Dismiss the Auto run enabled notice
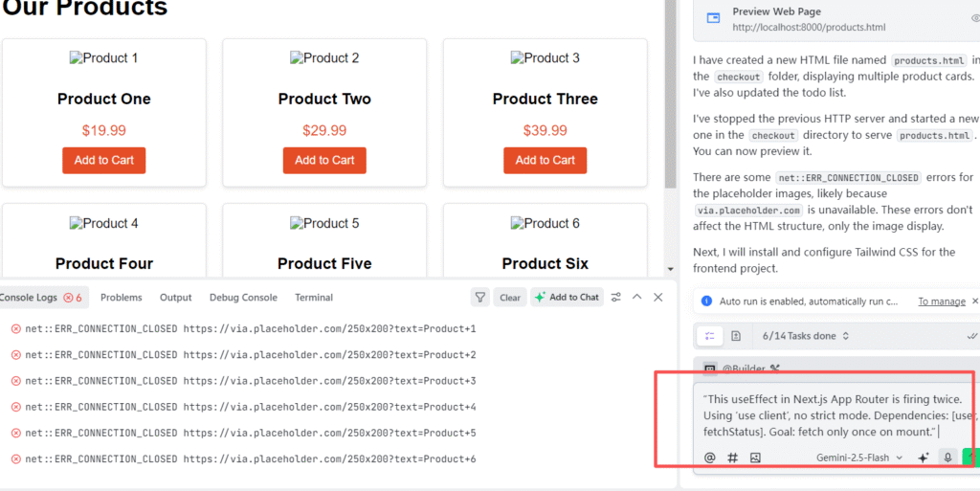The image size is (980, 491). [975, 301]
